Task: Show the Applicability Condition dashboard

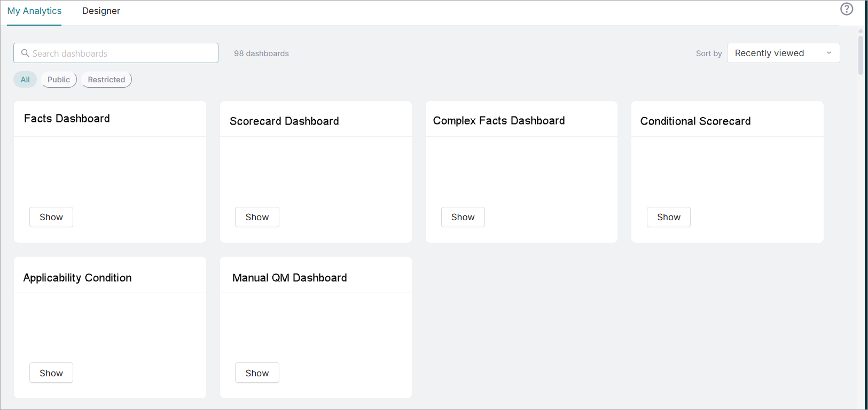Action: click(51, 373)
